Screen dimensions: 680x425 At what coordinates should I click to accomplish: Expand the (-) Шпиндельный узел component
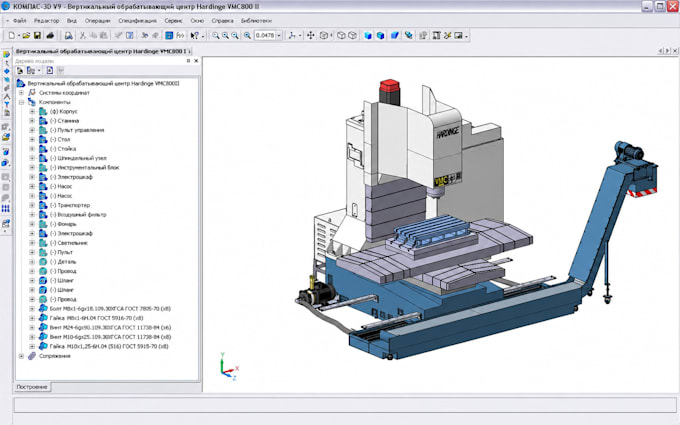click(32, 158)
